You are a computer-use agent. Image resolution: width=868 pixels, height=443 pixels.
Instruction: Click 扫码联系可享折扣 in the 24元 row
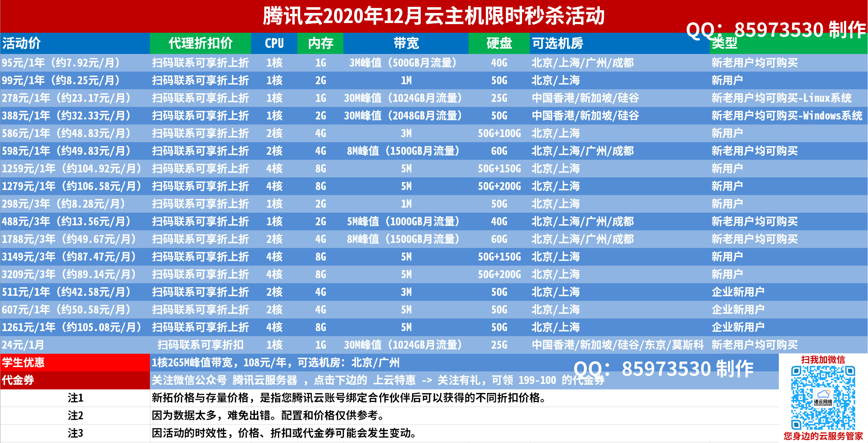pyautogui.click(x=201, y=345)
